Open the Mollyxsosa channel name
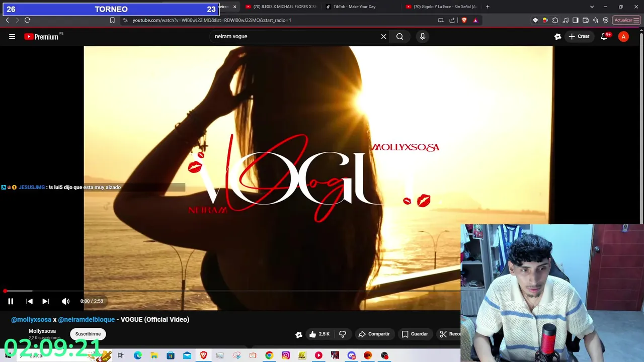The height and width of the screenshot is (362, 644). pos(42,331)
